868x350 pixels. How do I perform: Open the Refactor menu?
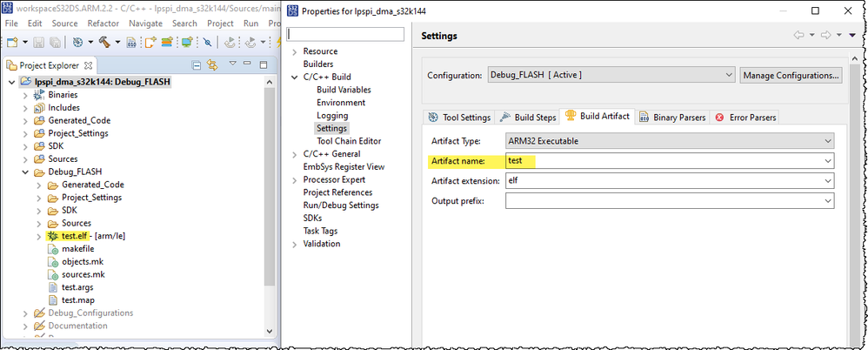click(103, 24)
